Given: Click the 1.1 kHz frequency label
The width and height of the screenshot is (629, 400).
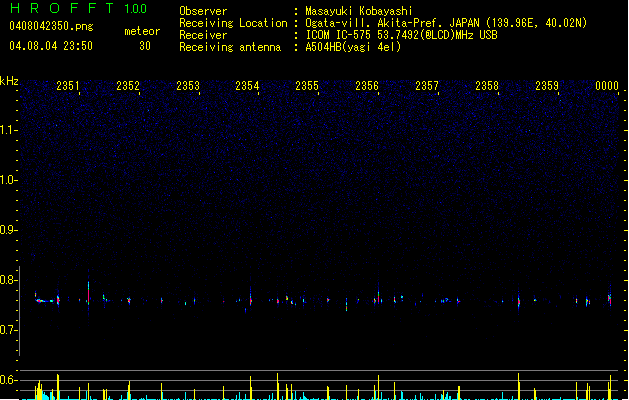Looking at the screenshot, I should [8, 130].
